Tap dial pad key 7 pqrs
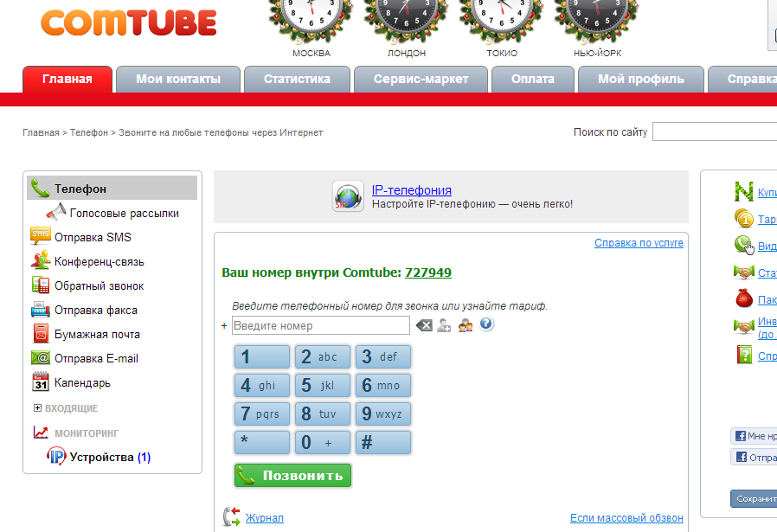 [262, 413]
